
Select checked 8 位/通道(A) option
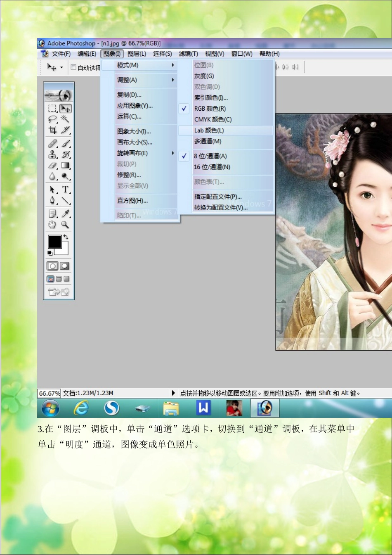(x=226, y=156)
